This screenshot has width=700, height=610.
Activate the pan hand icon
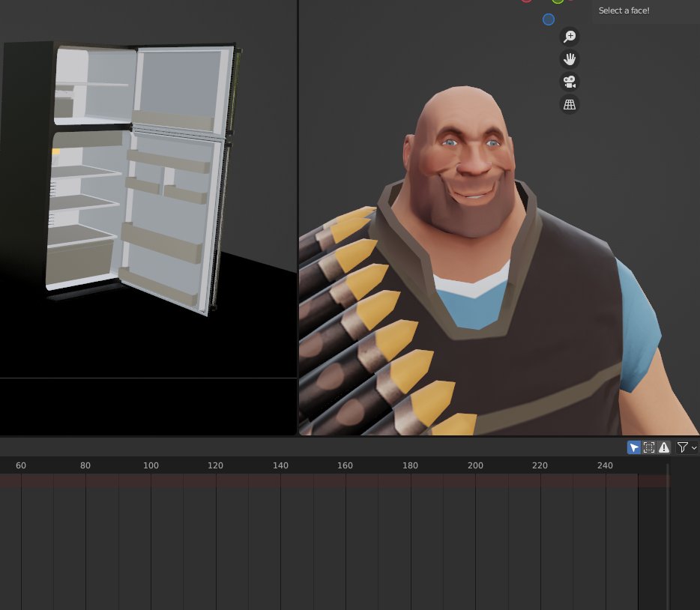click(570, 58)
